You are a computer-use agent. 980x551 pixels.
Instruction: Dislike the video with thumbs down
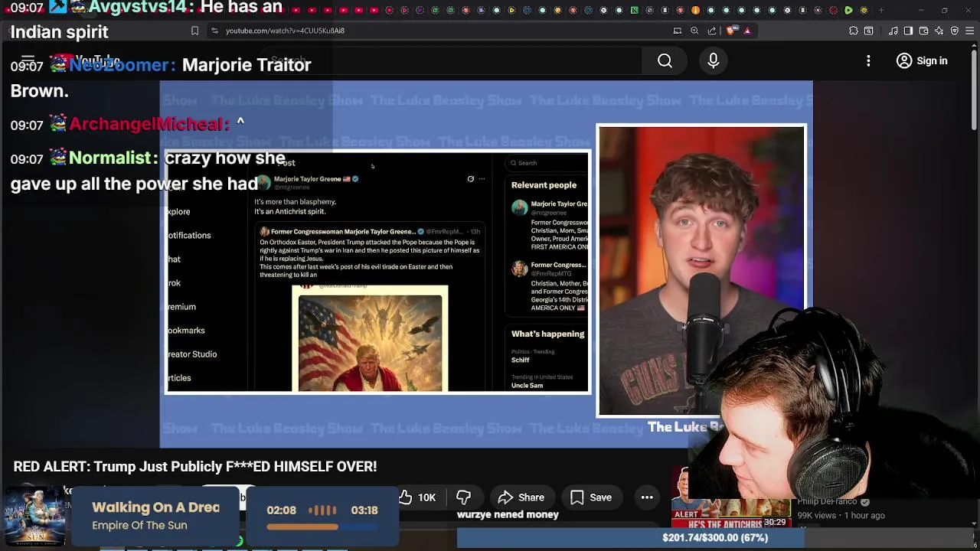pyautogui.click(x=463, y=497)
